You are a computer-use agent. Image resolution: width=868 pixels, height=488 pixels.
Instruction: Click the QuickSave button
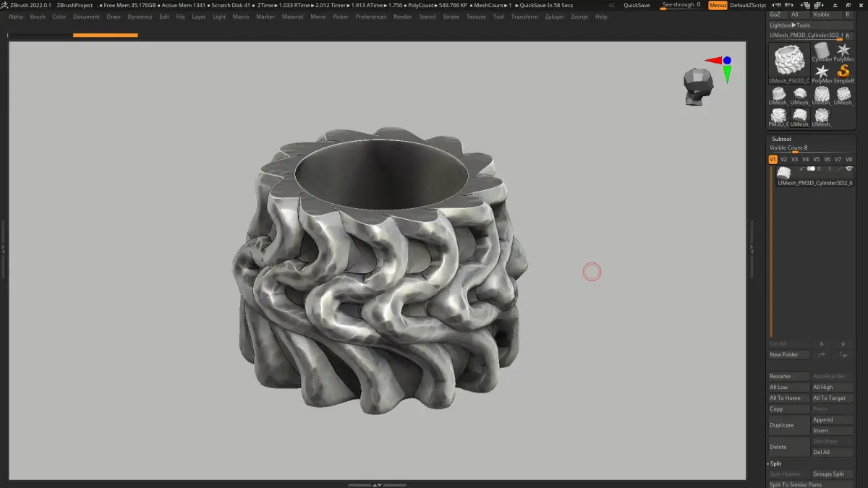click(x=637, y=5)
